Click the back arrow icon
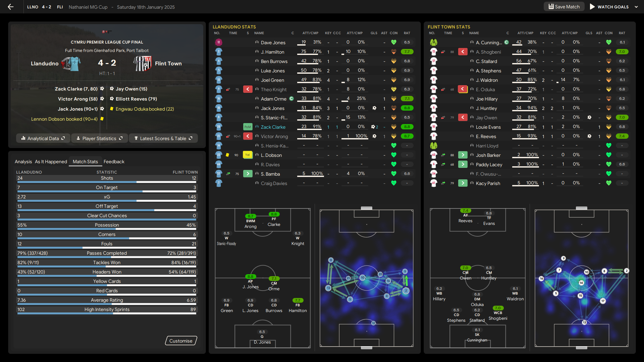 (11, 7)
